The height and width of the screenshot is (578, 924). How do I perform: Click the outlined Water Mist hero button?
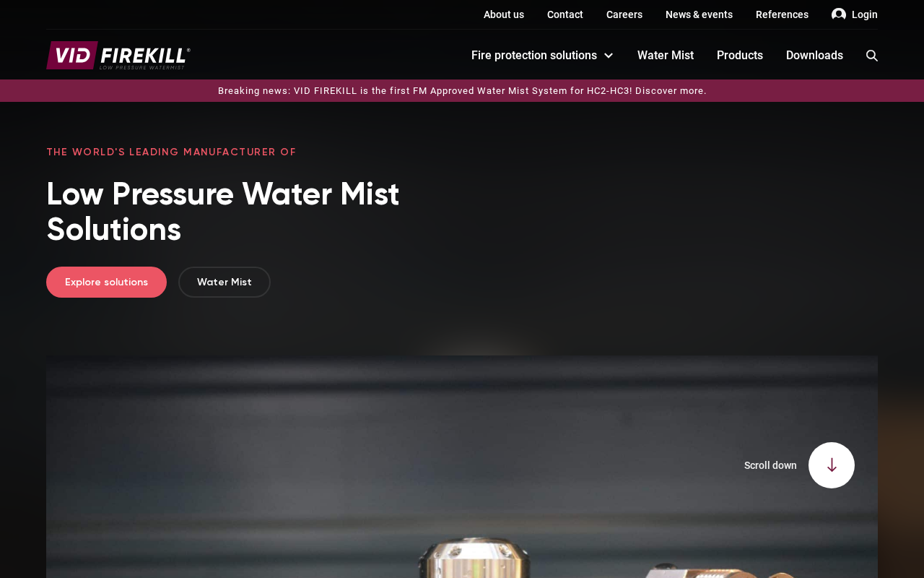[225, 282]
